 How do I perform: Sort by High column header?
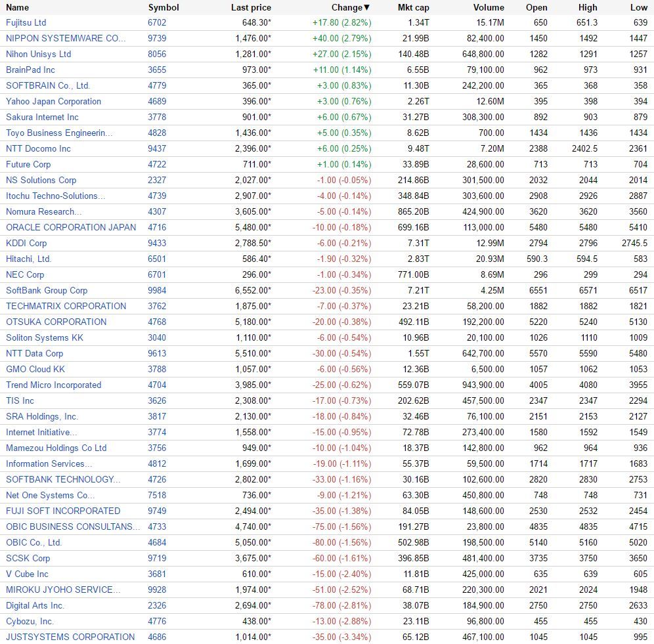click(x=588, y=7)
